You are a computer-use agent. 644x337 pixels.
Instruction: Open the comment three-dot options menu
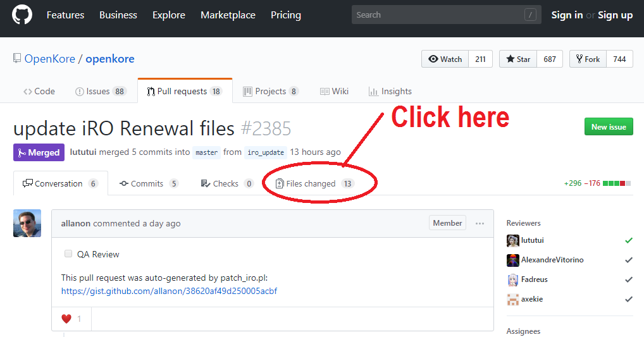coord(480,223)
